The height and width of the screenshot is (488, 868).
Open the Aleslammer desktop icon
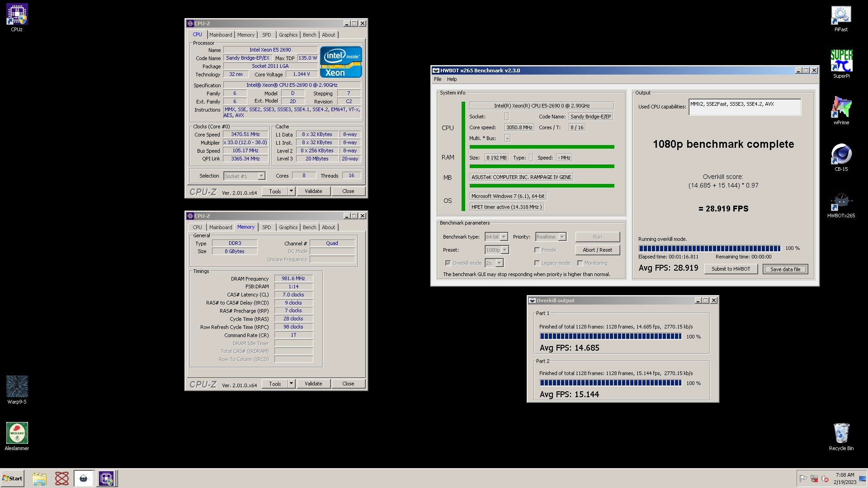point(17,436)
